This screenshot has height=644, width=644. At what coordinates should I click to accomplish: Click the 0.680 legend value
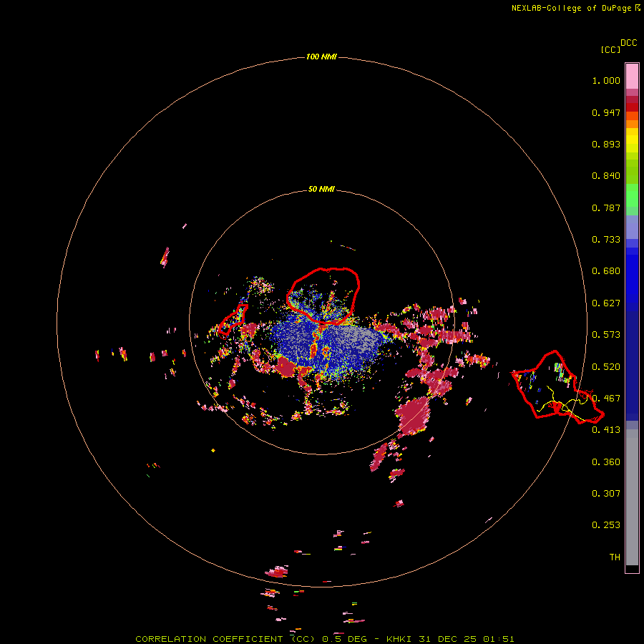click(606, 271)
